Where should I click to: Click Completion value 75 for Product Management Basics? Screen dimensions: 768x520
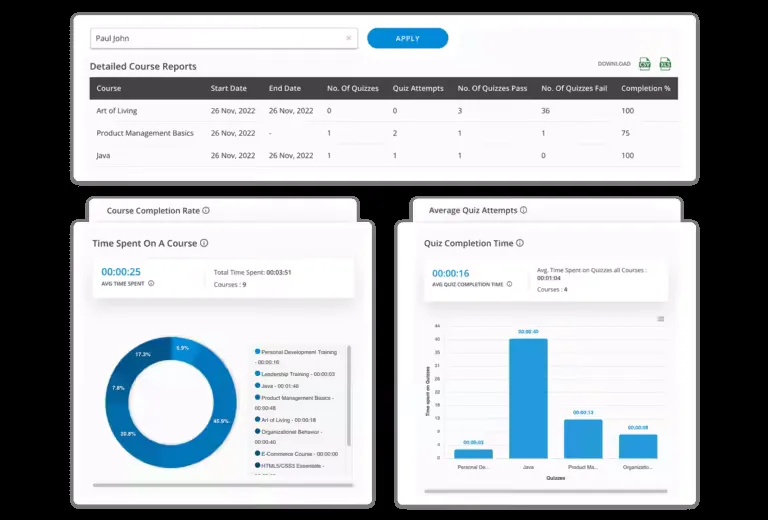click(x=625, y=133)
